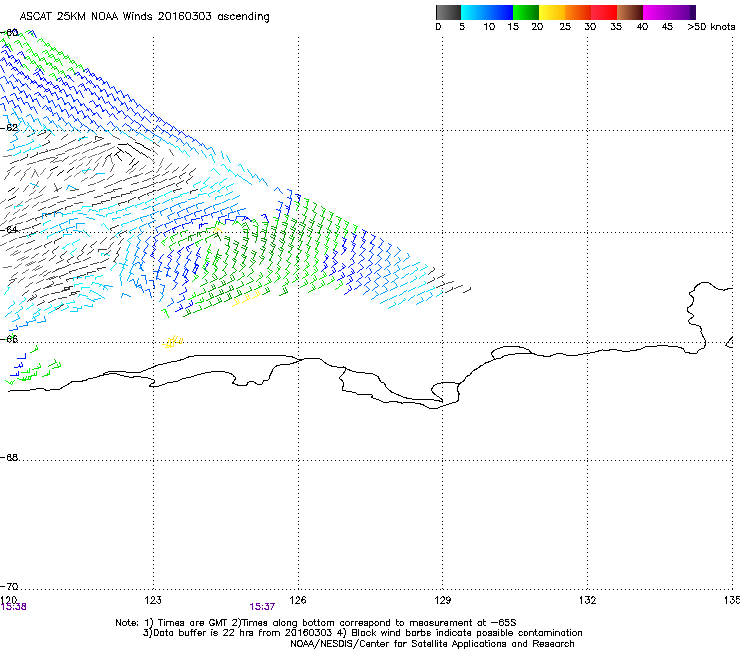Image resolution: width=740 pixels, height=650 pixels.
Task: Click the "-70" latitude axis label
Action: (9, 586)
